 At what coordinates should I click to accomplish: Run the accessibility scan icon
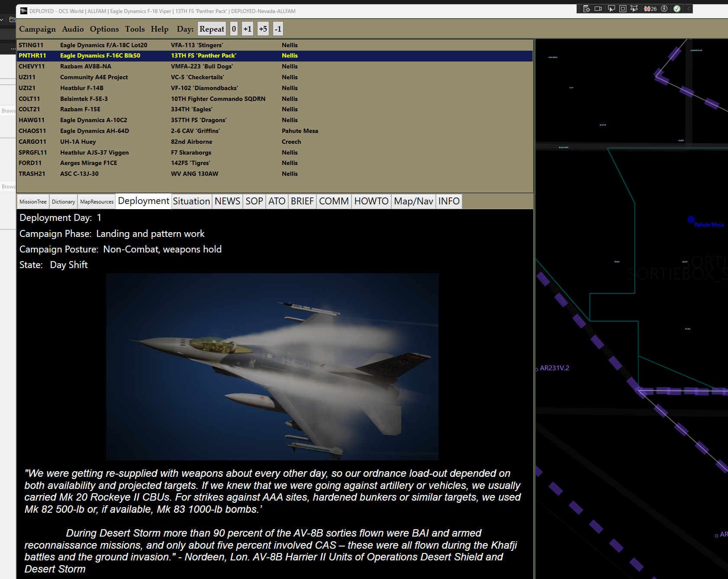coord(664,9)
